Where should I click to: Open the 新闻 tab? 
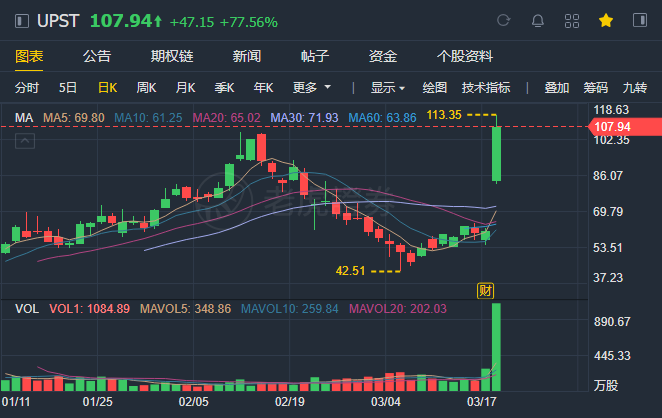point(247,56)
